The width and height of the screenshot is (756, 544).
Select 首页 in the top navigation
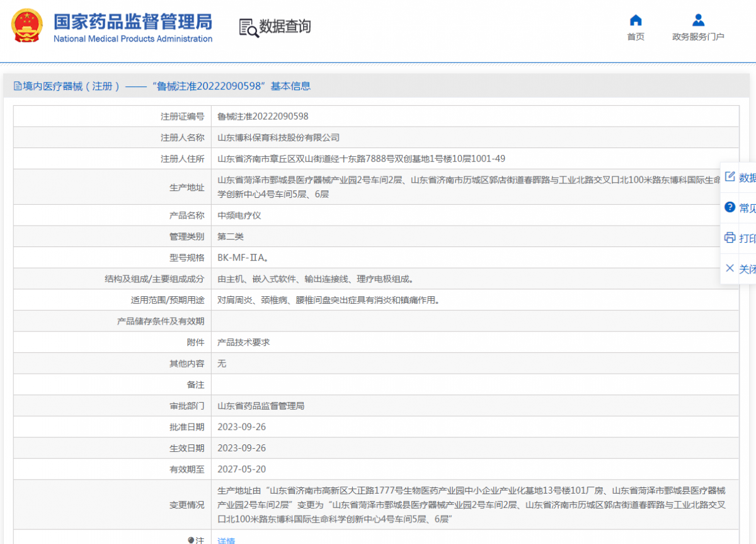click(x=636, y=36)
